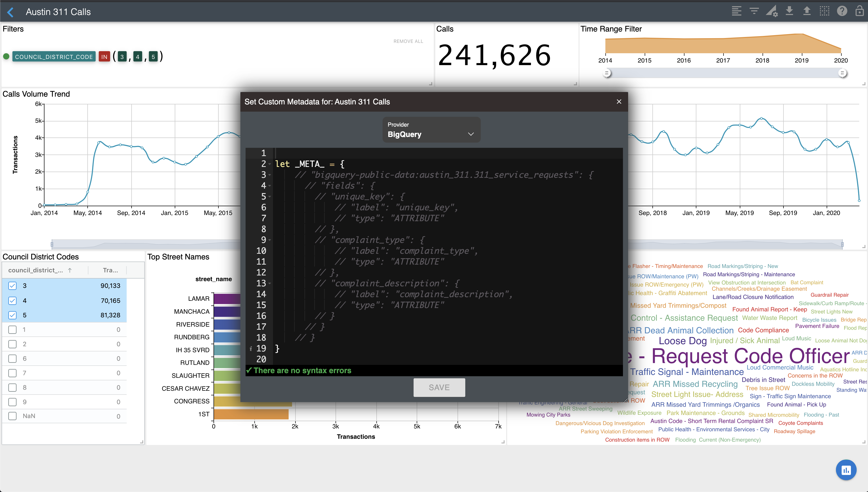
Task: Click 'Injured / Sick Animal' word
Action: pos(745,341)
